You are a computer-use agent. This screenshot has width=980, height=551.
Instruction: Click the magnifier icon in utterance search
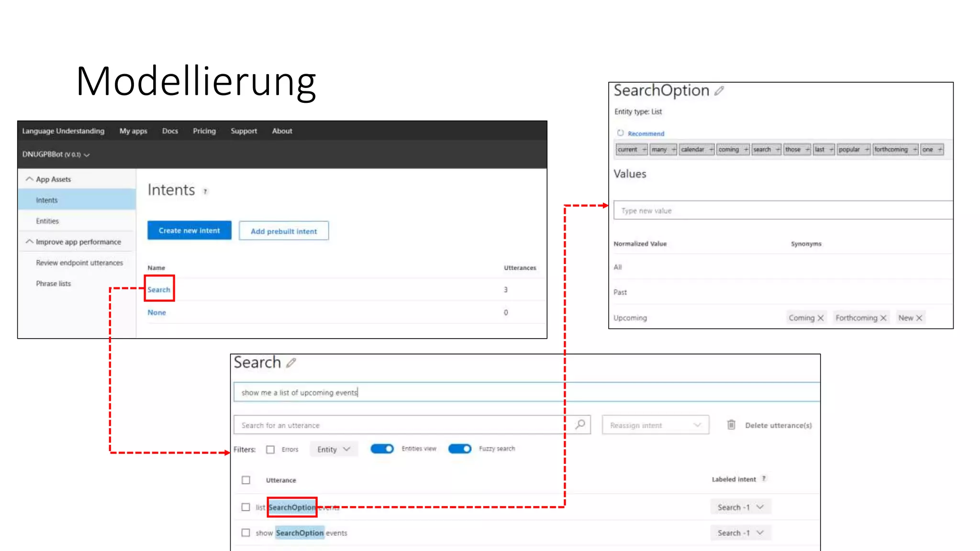point(580,425)
